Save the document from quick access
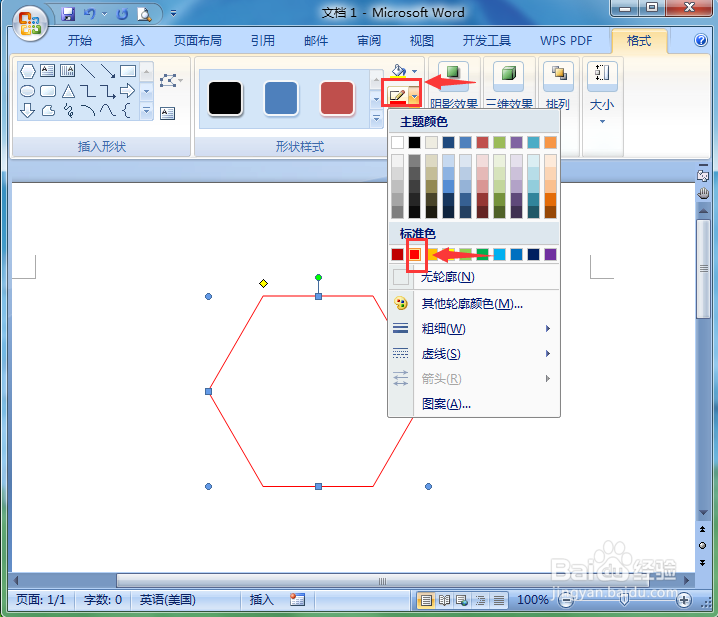 click(x=68, y=14)
